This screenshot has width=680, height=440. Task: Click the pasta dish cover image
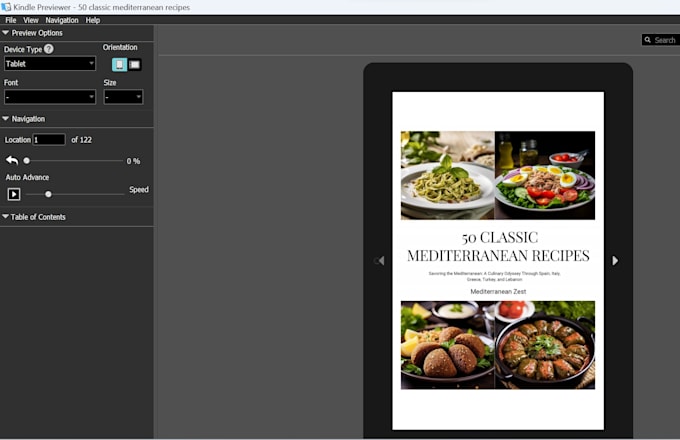pos(448,175)
